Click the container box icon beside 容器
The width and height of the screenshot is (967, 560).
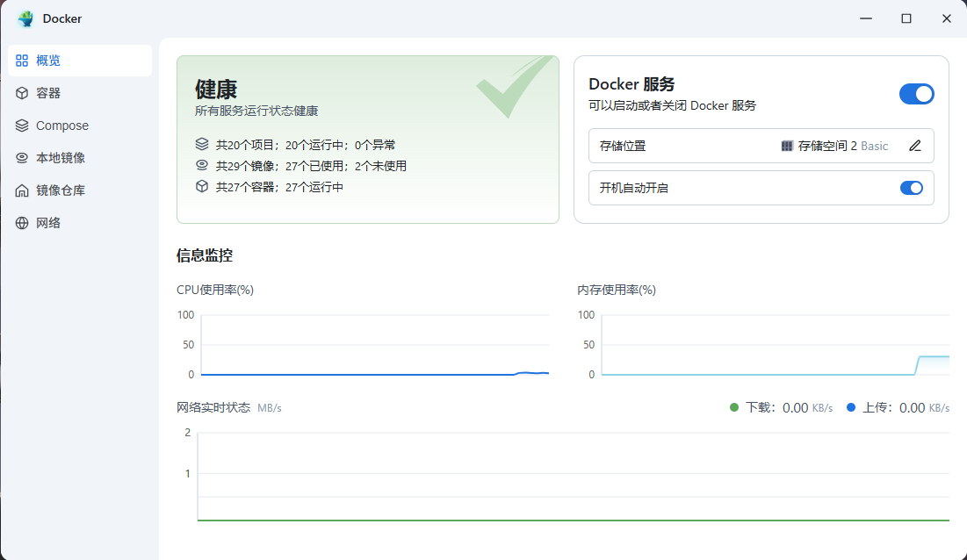pyautogui.click(x=21, y=92)
